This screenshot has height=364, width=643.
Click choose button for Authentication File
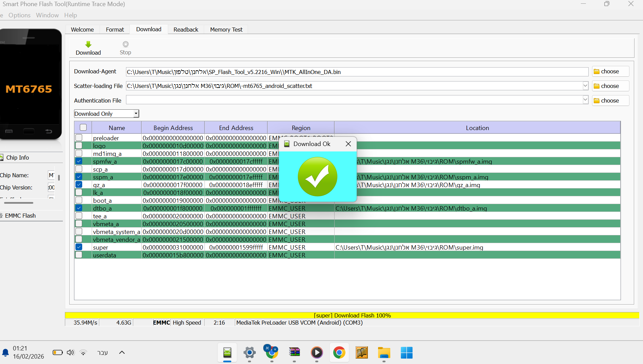(x=610, y=101)
